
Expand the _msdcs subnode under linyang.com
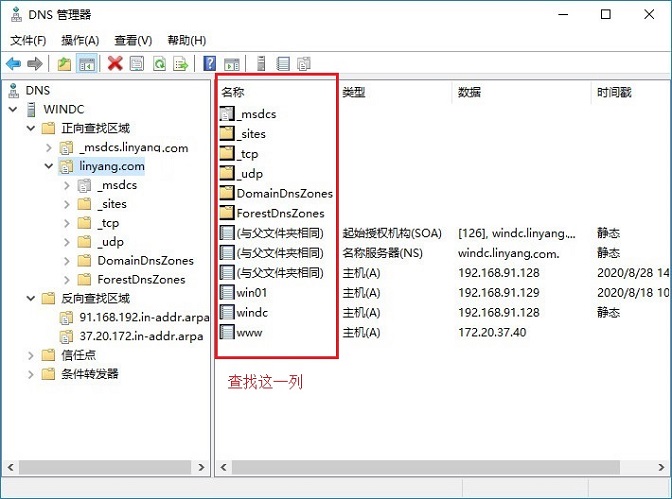[x=67, y=186]
